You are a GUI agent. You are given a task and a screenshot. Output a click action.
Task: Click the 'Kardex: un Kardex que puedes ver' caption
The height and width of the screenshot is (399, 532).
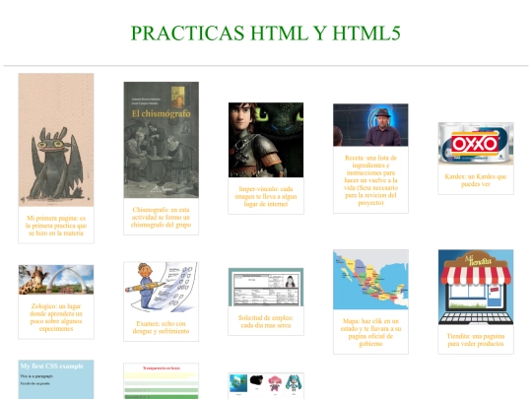pyautogui.click(x=476, y=180)
